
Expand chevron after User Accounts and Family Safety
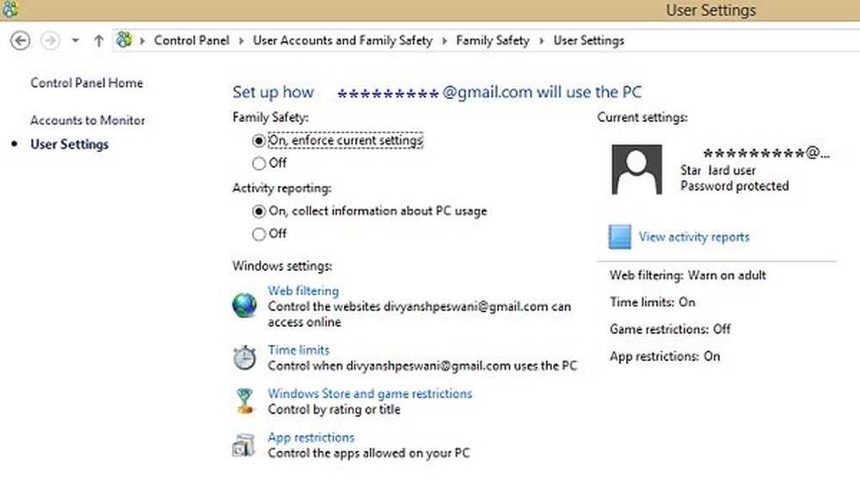pos(445,40)
